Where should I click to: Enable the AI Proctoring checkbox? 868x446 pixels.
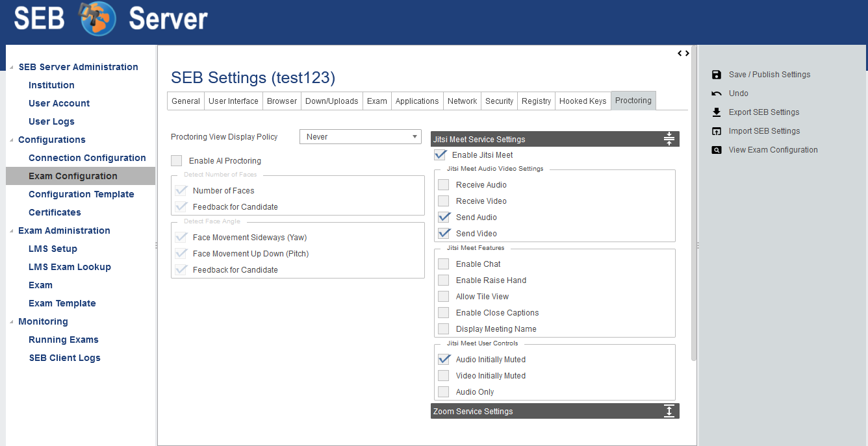click(x=177, y=160)
